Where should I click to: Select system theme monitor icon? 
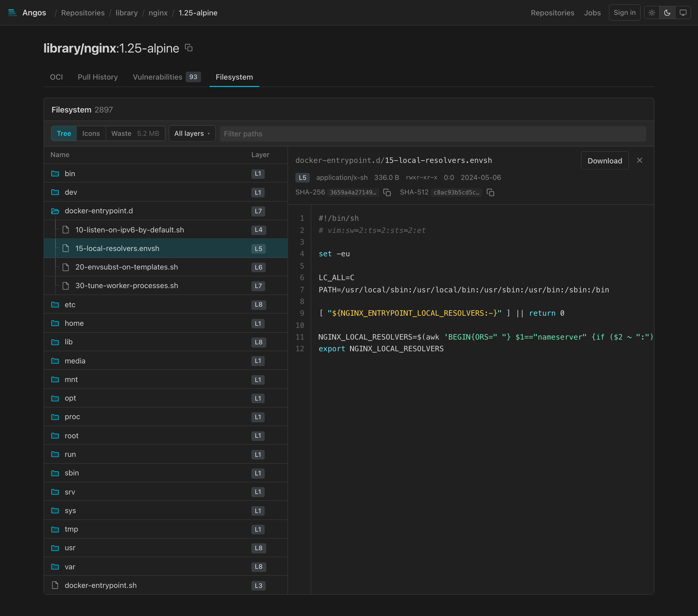(683, 13)
